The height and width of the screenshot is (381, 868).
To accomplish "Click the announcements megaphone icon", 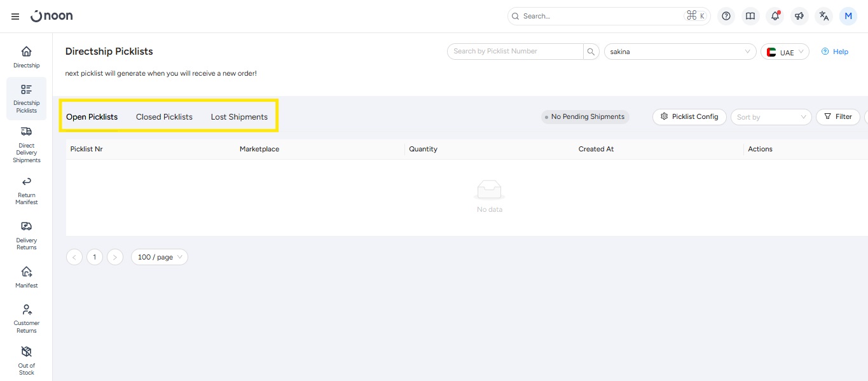I will 799,17.
